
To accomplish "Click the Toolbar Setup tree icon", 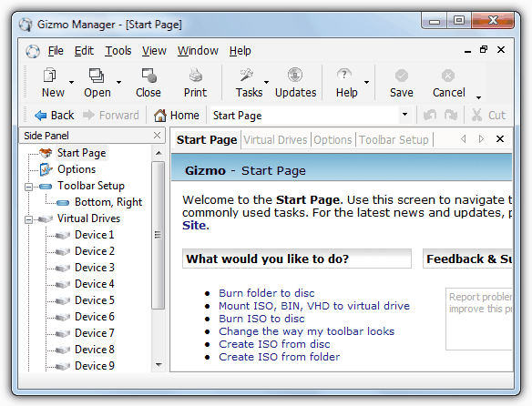I will pos(46,187).
